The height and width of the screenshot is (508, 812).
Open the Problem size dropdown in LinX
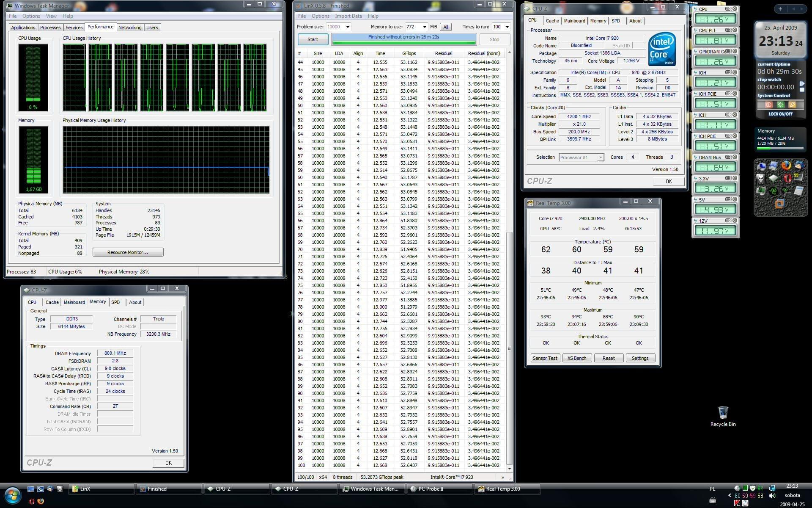tap(348, 27)
